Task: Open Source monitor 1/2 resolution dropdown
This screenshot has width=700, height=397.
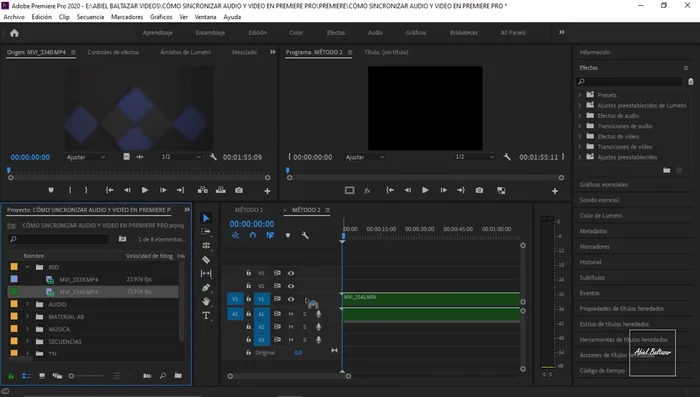Action: click(x=181, y=157)
